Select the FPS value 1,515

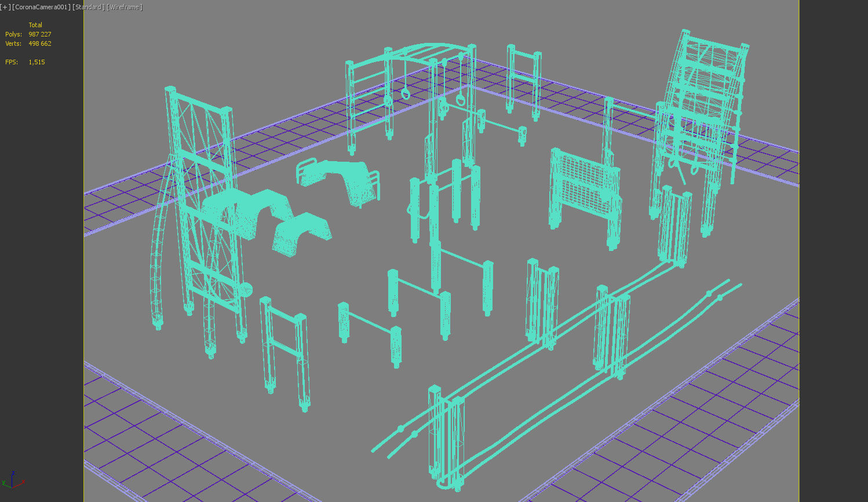(x=37, y=62)
